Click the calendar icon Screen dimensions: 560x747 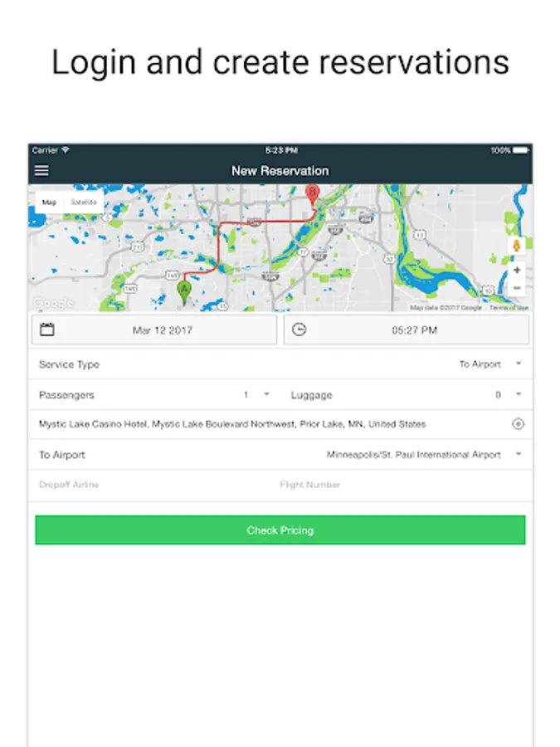47,330
